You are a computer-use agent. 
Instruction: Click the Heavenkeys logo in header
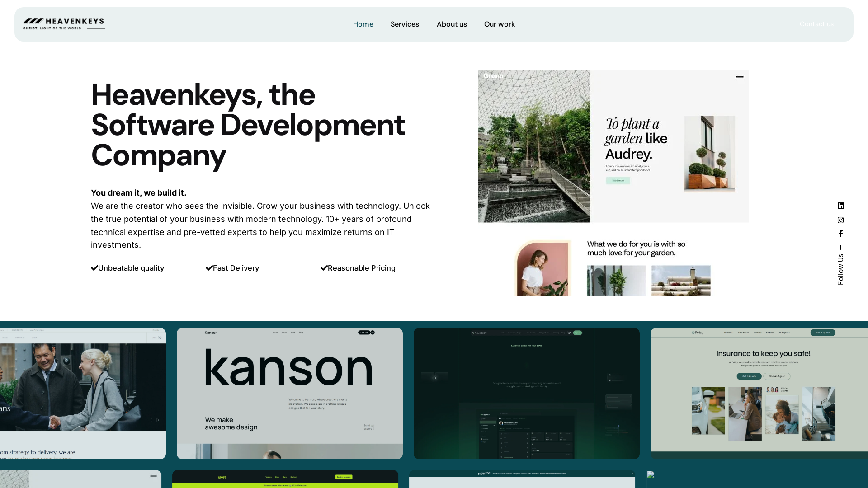(64, 24)
